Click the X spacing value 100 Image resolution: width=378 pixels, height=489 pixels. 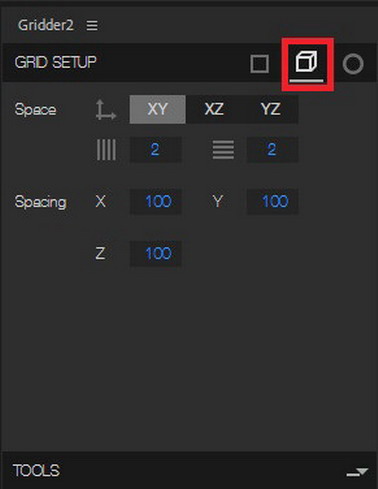(x=156, y=201)
